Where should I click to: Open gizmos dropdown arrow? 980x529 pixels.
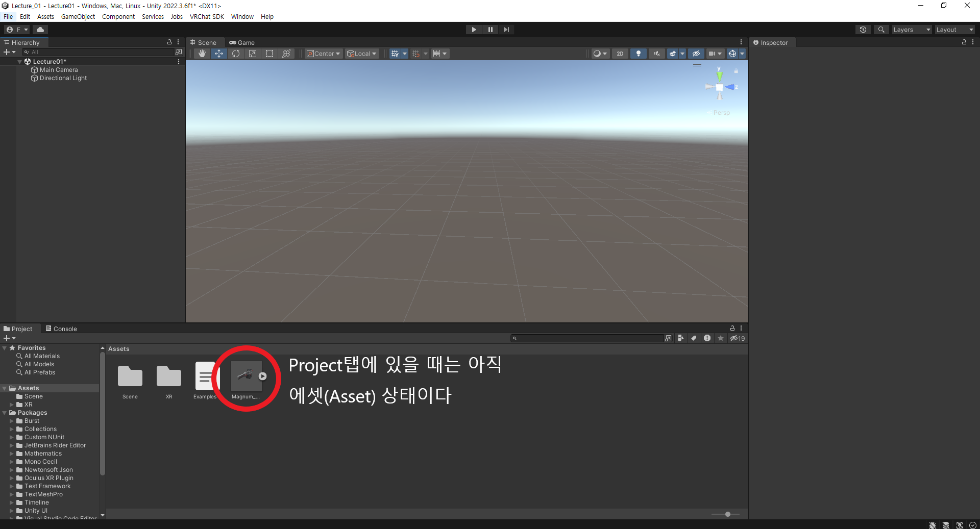coord(742,54)
